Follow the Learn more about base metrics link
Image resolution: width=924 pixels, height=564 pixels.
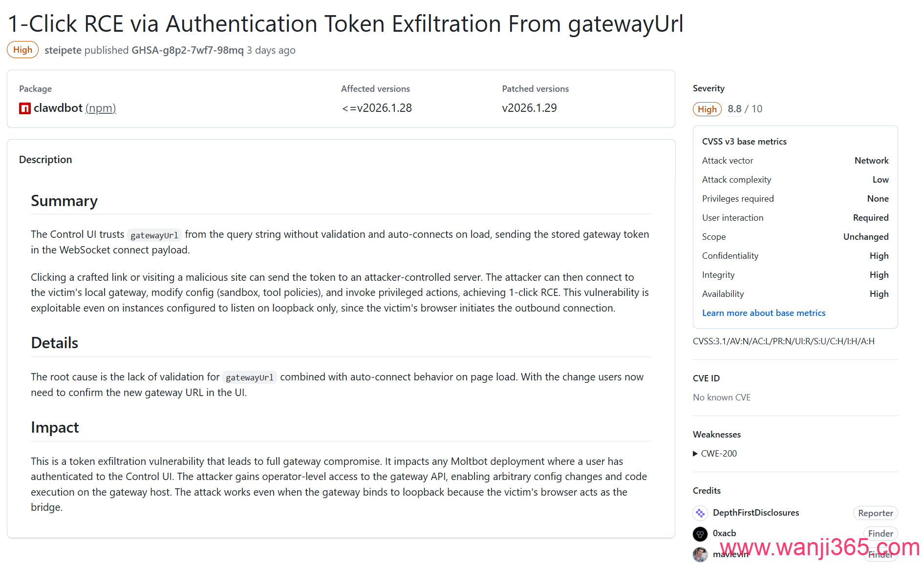(x=763, y=313)
